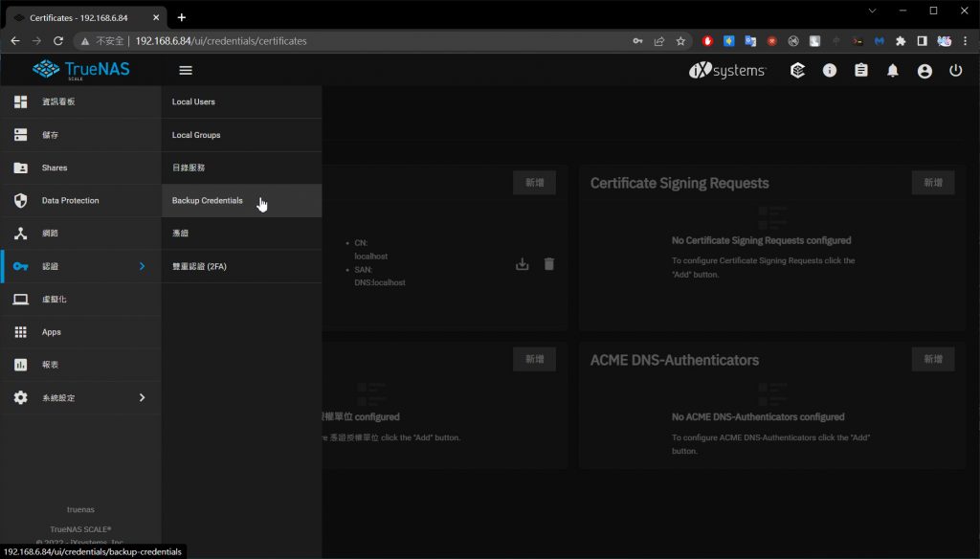Select 雙重認證 (2FA) menu entry
This screenshot has width=980, height=559.
coord(199,266)
